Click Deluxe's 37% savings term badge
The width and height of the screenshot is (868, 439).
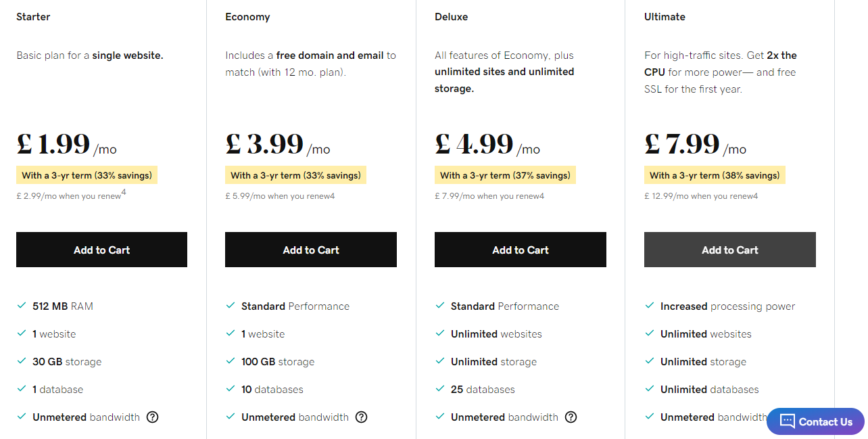pos(505,175)
